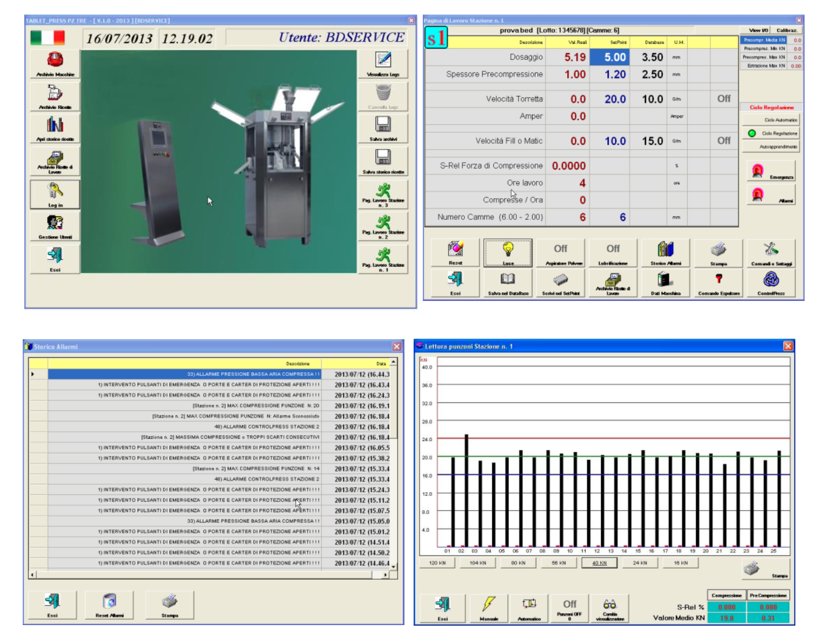The image size is (824, 644).
Task: Click Cambia visualizzazione binoculars icon
Action: point(610,608)
